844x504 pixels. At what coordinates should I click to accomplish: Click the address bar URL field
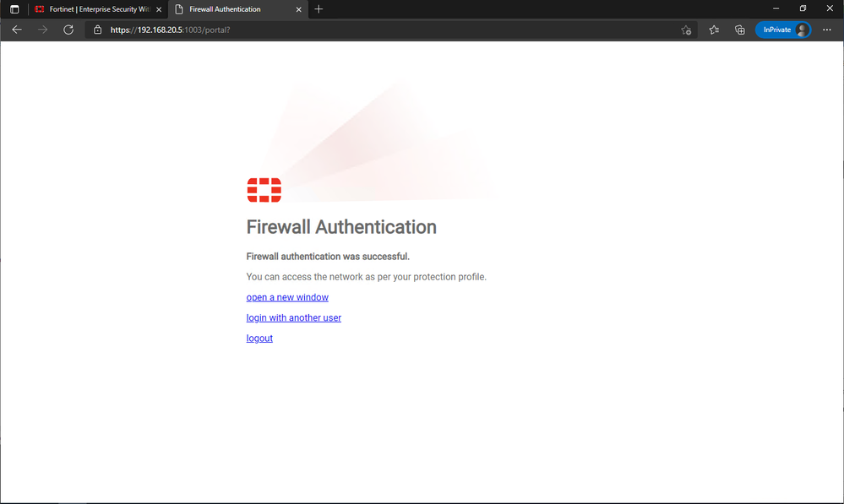[380, 30]
